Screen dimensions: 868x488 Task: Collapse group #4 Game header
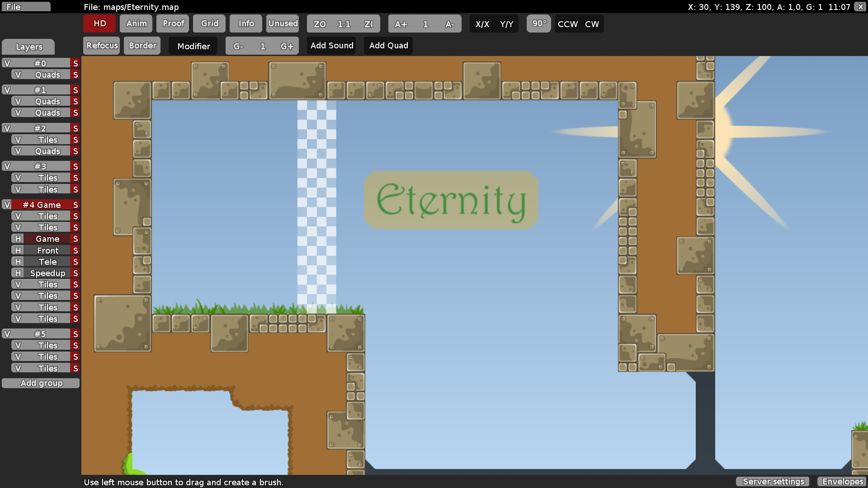pyautogui.click(x=41, y=205)
